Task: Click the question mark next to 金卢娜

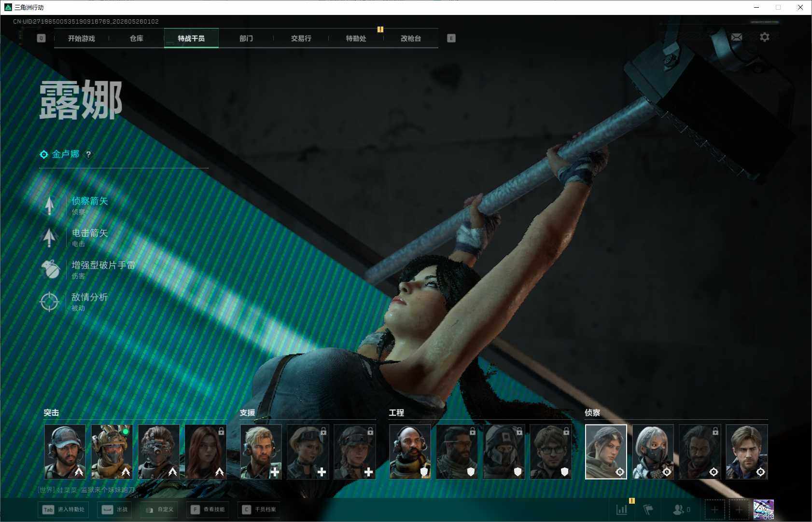Action: (88, 154)
